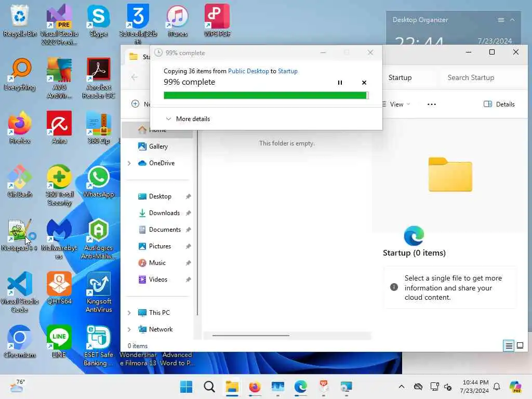Collapse the Desktop Organizer widget
532x399 pixels.
click(x=513, y=20)
